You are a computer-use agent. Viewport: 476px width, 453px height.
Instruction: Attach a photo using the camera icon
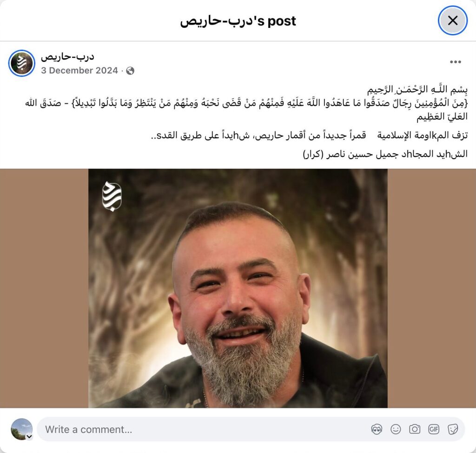click(x=415, y=429)
